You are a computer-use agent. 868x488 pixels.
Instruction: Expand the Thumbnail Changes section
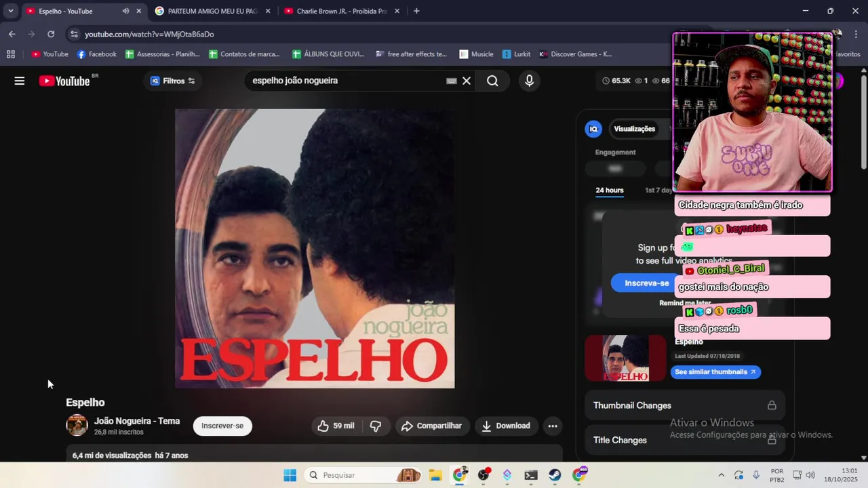tap(685, 405)
